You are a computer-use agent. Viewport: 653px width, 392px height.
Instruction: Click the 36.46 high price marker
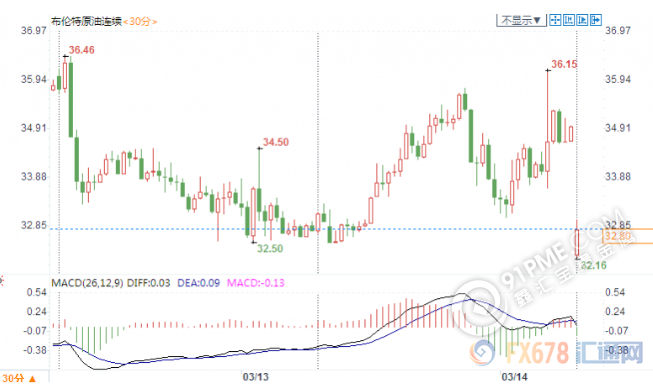(x=82, y=50)
